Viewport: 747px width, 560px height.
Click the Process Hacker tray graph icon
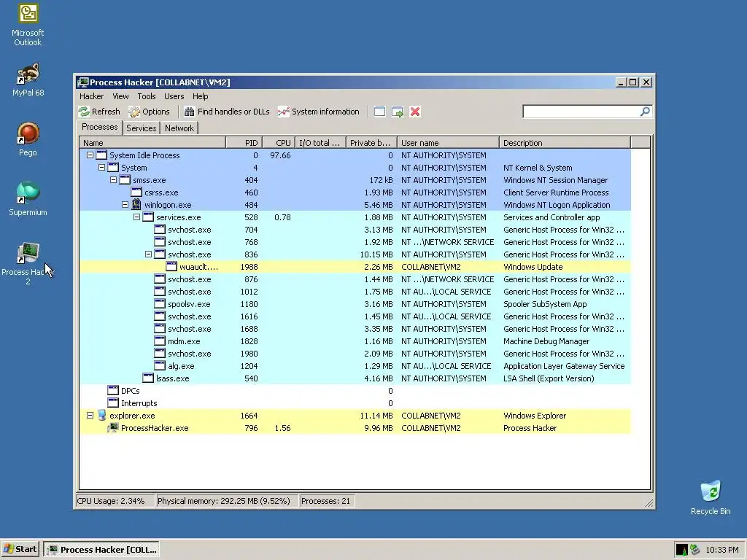coord(682,550)
